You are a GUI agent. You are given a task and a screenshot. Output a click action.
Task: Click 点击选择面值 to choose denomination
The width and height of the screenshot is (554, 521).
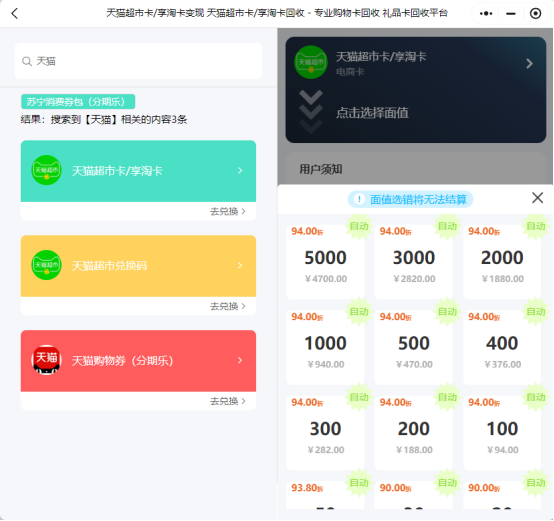372,113
